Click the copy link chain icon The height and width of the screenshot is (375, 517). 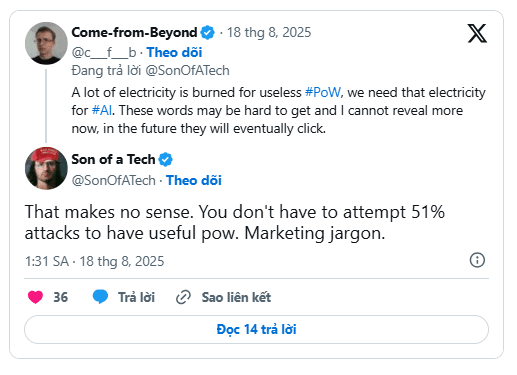[183, 297]
